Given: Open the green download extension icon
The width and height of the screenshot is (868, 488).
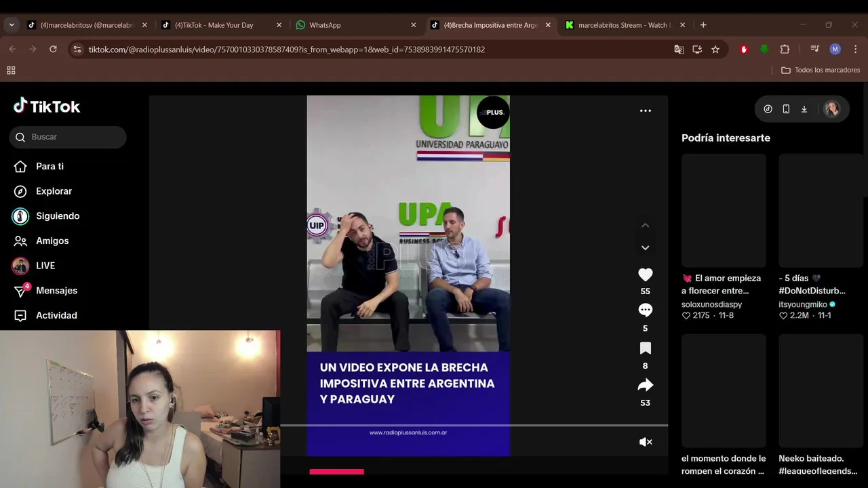Looking at the screenshot, I should (764, 49).
